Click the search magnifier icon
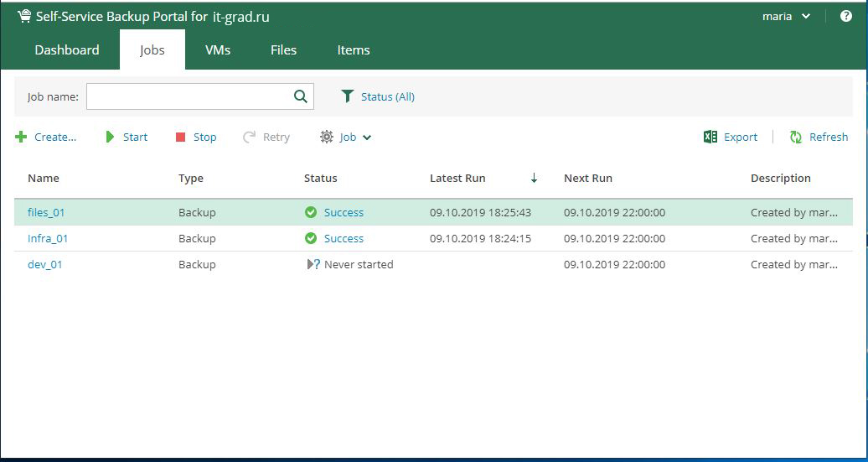The width and height of the screenshot is (868, 462). 301,96
